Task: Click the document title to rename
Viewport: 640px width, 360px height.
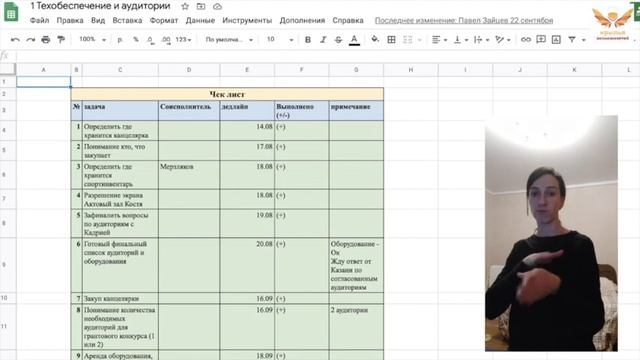Action: (x=100, y=7)
